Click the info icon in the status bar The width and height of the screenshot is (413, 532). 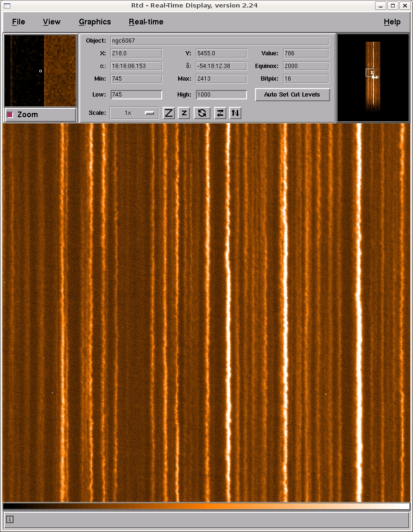10,519
